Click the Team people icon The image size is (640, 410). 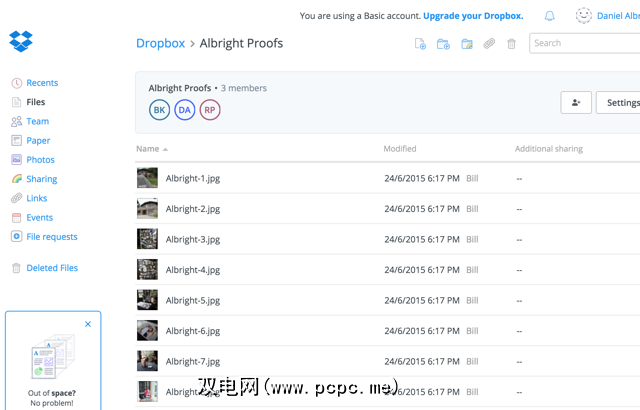pyautogui.click(x=16, y=121)
